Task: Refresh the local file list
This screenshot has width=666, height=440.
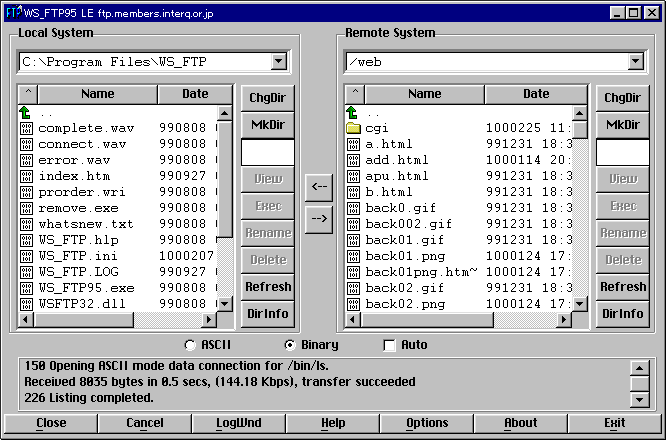Action: coord(268,287)
